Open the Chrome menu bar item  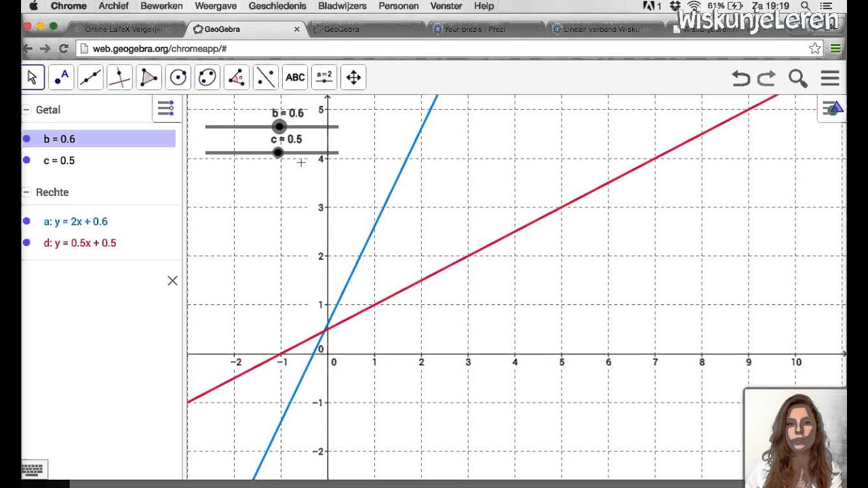(68, 6)
